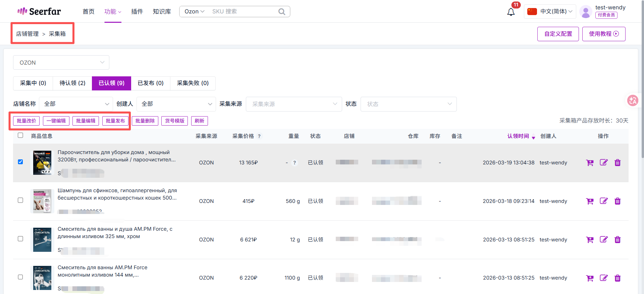Click the 自定义配置 button
Image resolution: width=644 pixels, height=294 pixels.
(x=558, y=34)
